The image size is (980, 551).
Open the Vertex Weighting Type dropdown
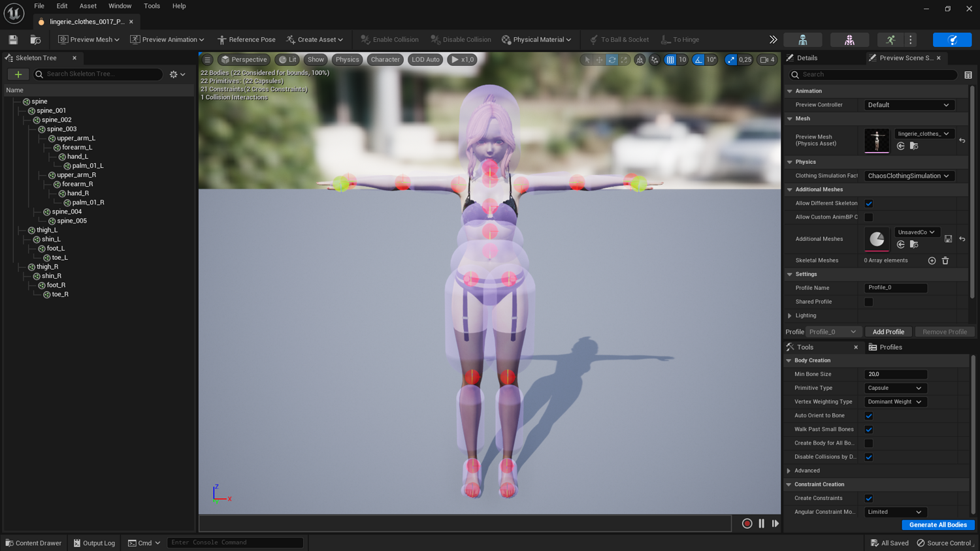pyautogui.click(x=894, y=402)
